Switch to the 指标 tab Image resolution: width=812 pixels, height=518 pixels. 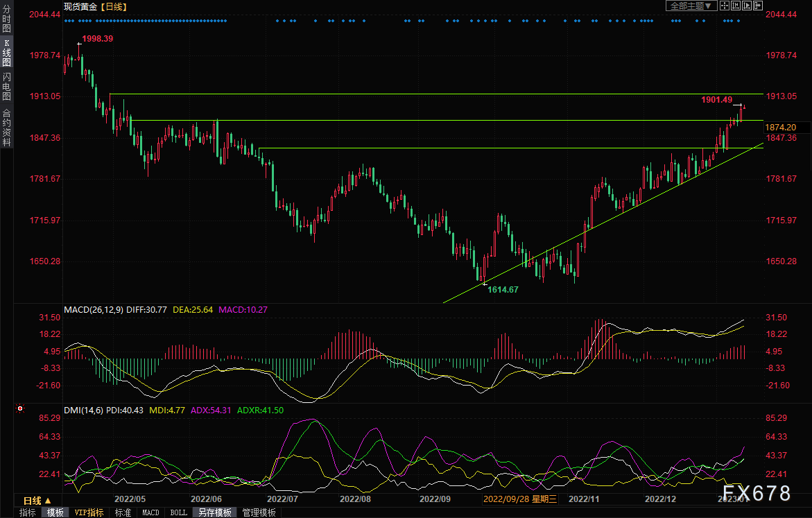pyautogui.click(x=28, y=512)
